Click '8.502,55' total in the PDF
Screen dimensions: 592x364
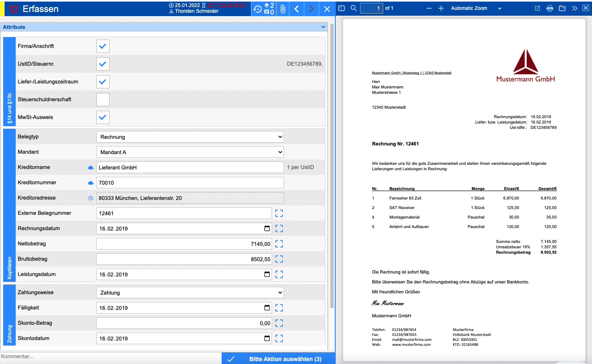(x=549, y=252)
